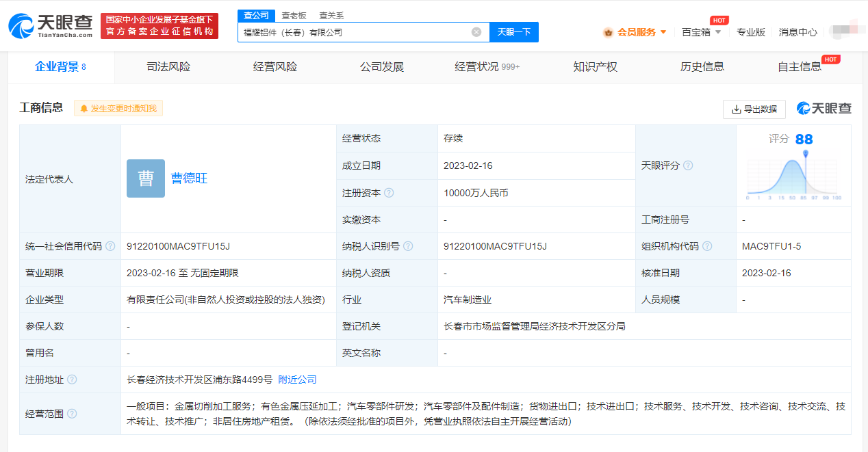Screen dimensions: 868x452
Task: Open the help icon beside 纳税人识别号
Action: tap(408, 246)
